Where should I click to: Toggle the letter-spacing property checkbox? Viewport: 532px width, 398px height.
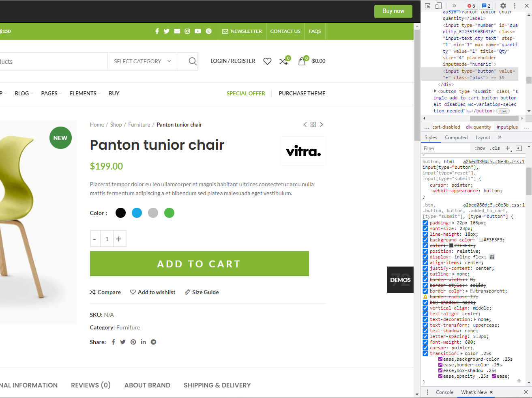[425, 336]
